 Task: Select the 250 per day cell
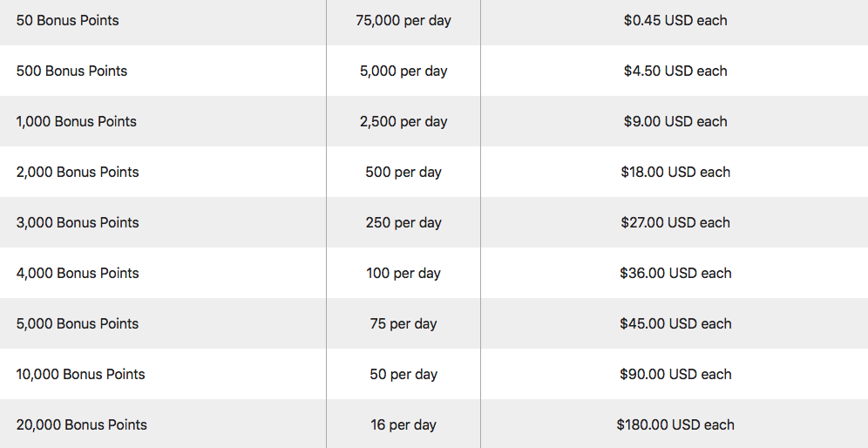[x=403, y=222]
